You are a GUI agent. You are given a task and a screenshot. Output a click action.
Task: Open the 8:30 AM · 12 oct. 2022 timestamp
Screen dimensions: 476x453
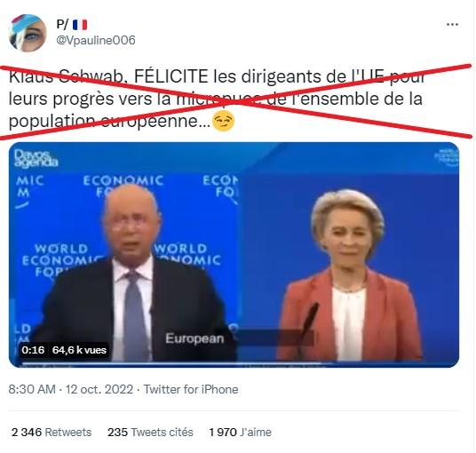[71, 389]
